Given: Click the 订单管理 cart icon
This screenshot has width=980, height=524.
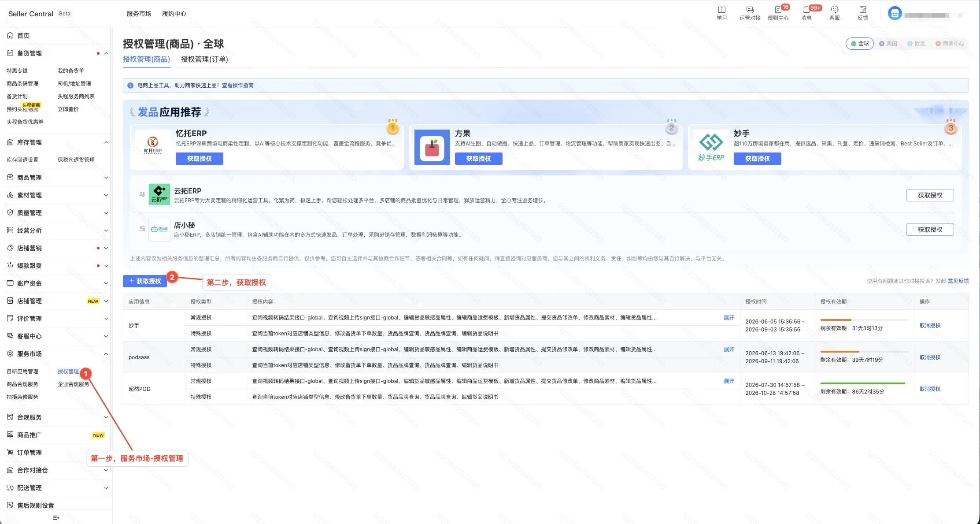Looking at the screenshot, I should (10, 453).
